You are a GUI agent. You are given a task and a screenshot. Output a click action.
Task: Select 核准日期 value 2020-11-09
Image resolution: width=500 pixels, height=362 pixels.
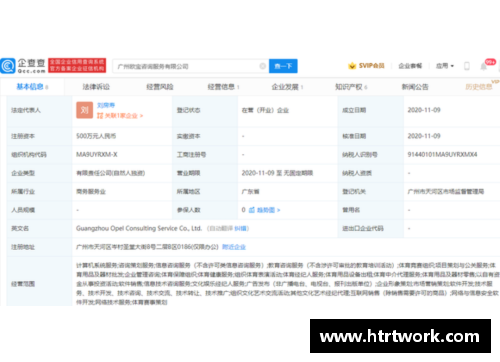(424, 136)
